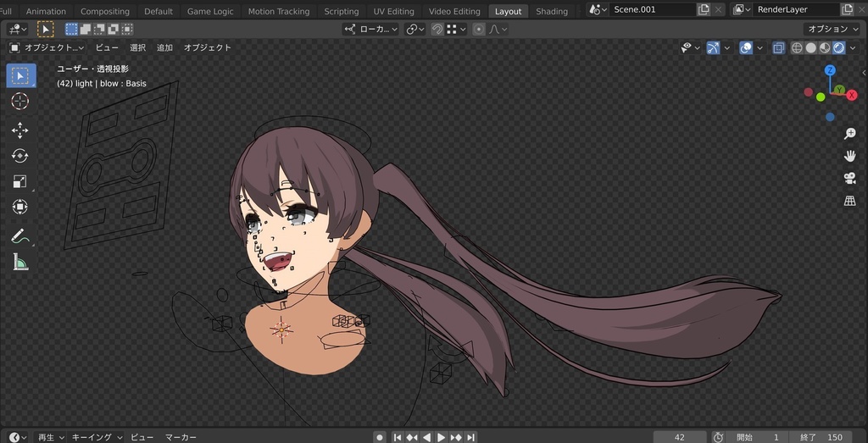Switch to the Scripting workspace tab

pyautogui.click(x=341, y=11)
